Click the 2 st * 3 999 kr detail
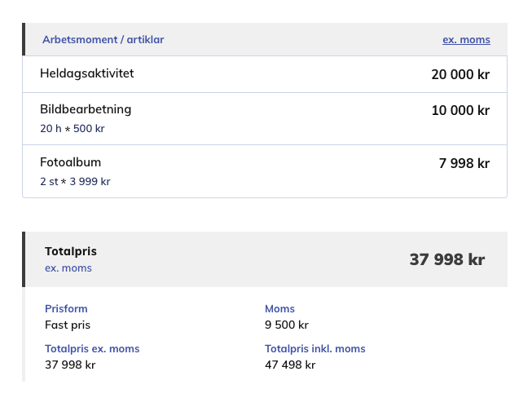This screenshot has height=398, width=532. click(x=75, y=182)
